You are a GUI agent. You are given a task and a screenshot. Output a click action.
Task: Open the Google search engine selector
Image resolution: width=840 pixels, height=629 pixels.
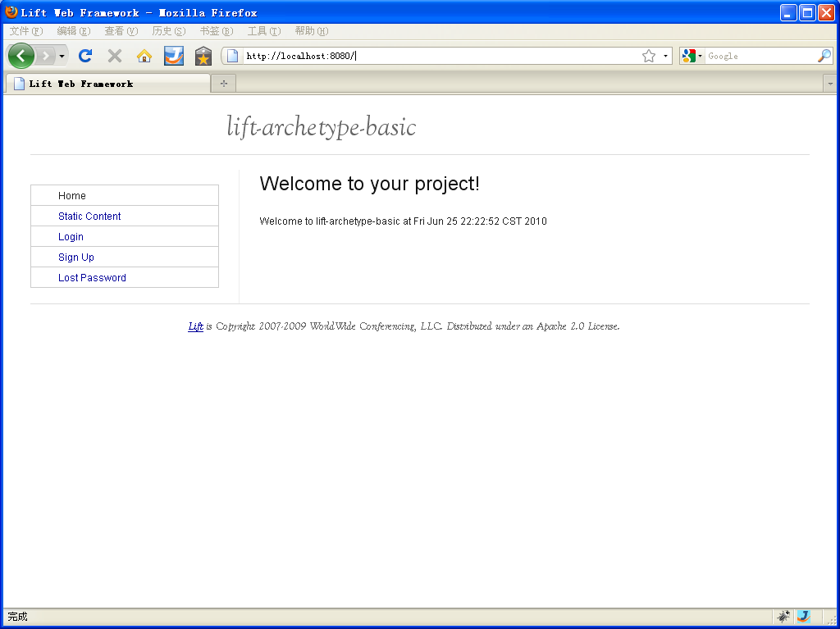tap(692, 56)
